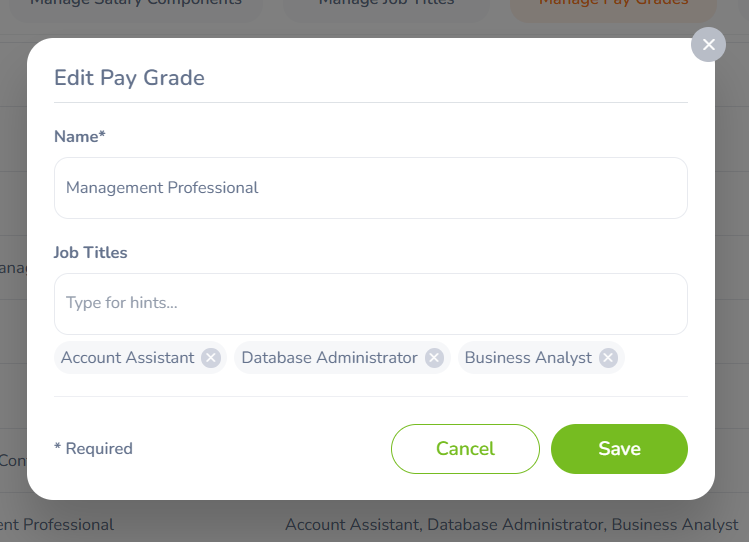The height and width of the screenshot is (542, 749).
Task: Click the background row's job titles list
Action: point(512,525)
